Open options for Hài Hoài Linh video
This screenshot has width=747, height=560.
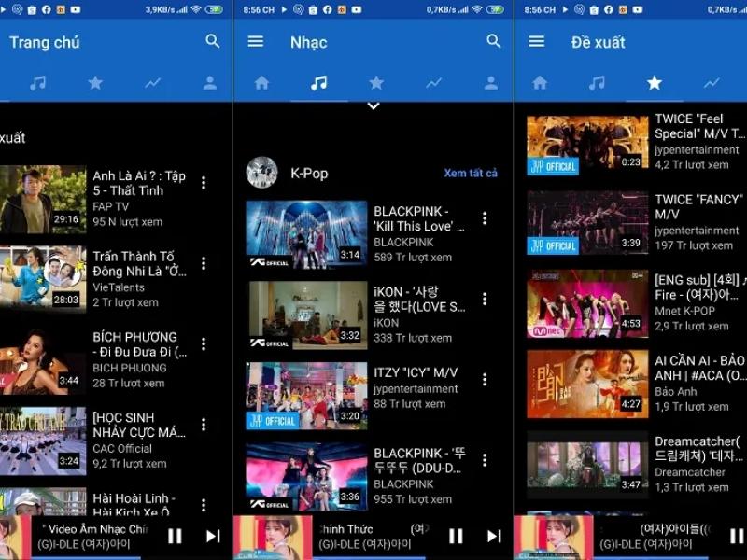tap(204, 505)
